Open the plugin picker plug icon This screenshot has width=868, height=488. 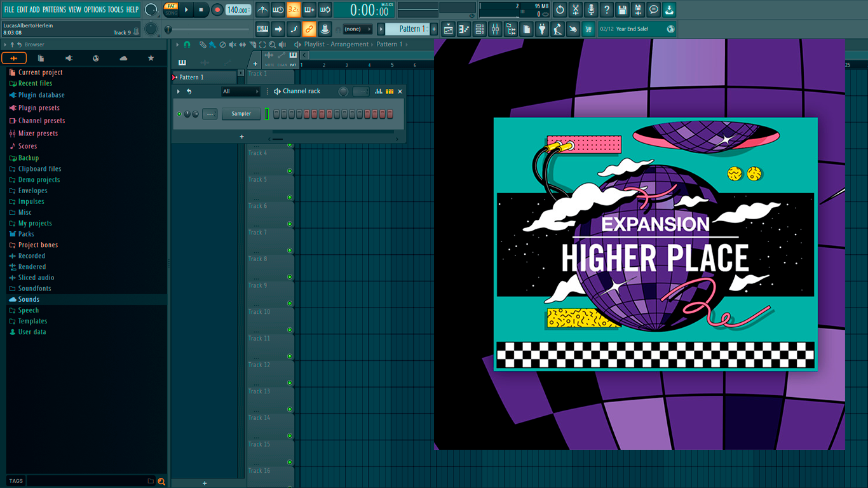point(542,29)
